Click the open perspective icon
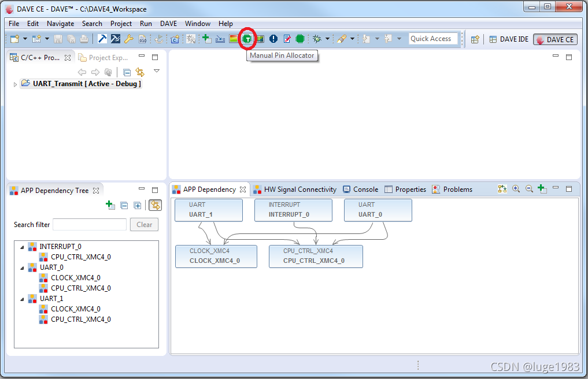Screen dimensions: 588x379 [475, 39]
